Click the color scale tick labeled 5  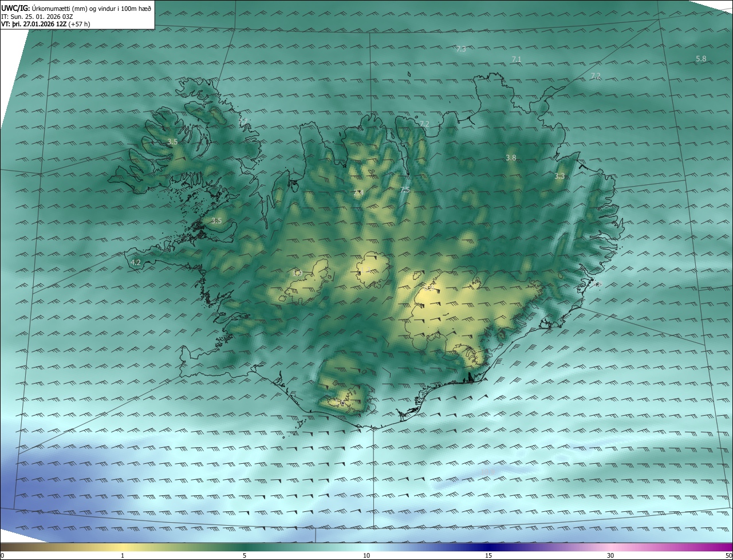tap(245, 555)
